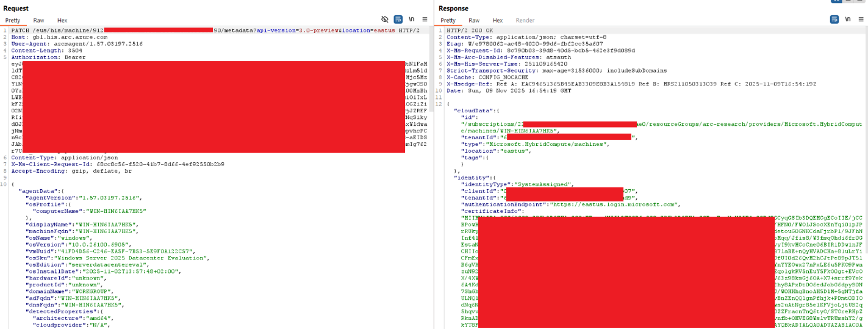Toggle word wrap in the Request panel

pyautogui.click(x=398, y=20)
